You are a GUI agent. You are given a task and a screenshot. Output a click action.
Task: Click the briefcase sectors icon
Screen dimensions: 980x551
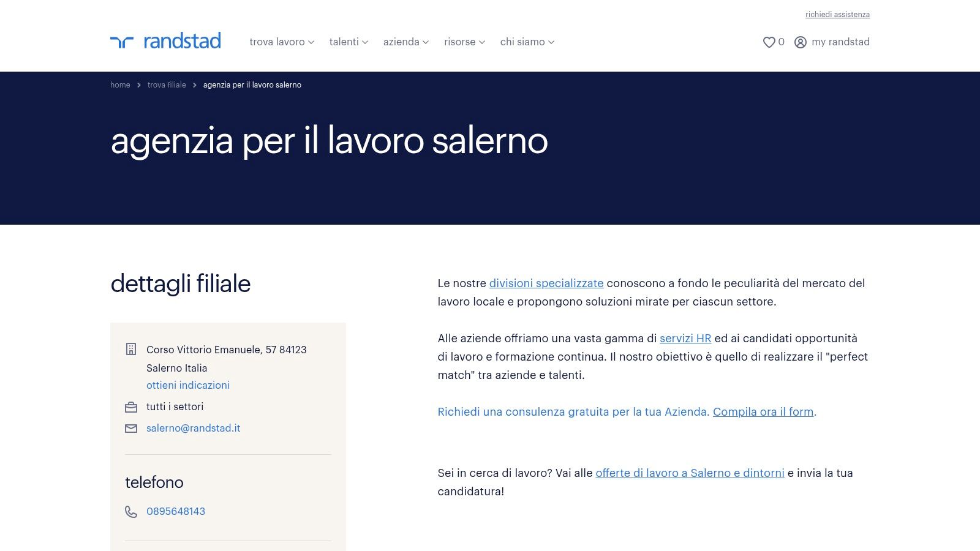click(x=131, y=407)
